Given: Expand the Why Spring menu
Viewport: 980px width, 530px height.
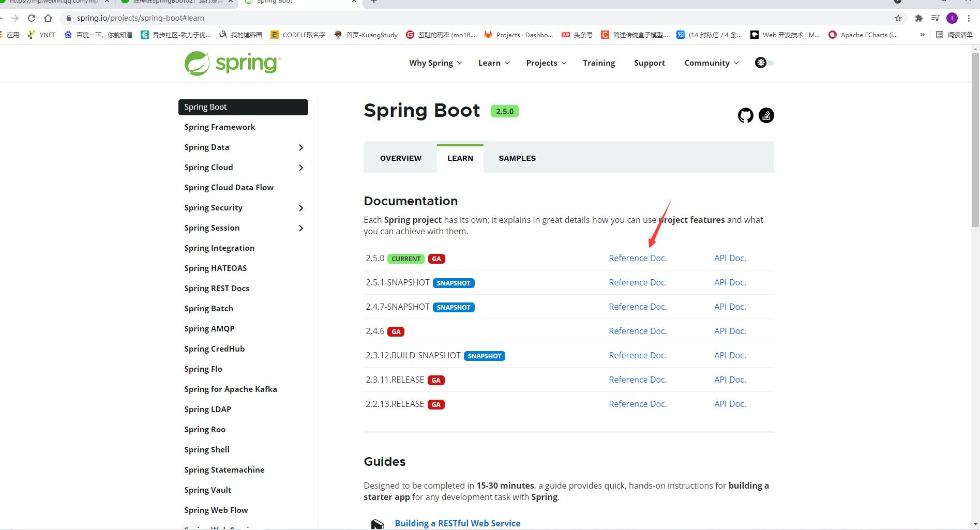Looking at the screenshot, I should tap(435, 63).
